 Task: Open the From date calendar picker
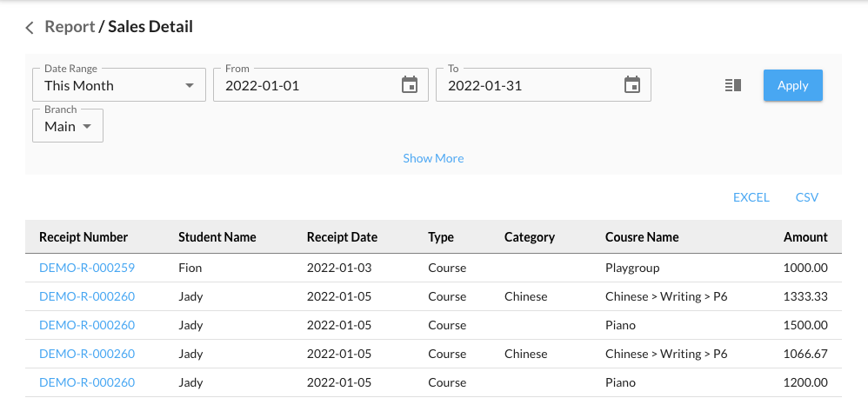click(409, 85)
